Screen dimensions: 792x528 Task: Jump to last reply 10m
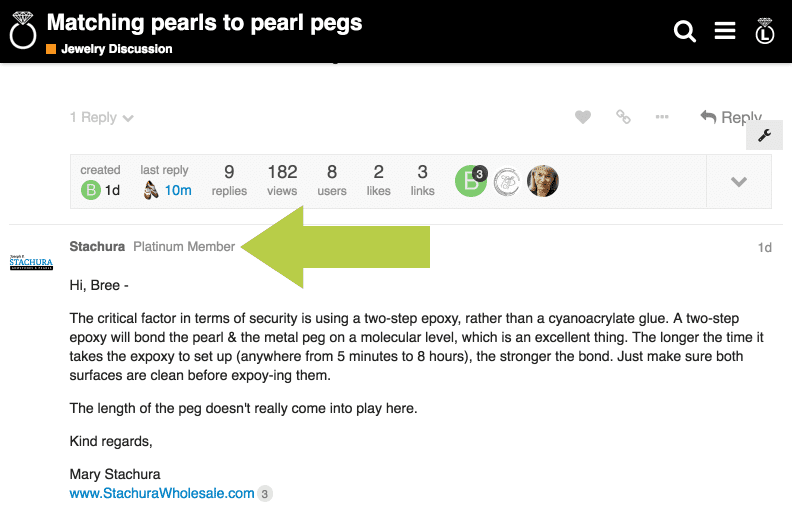point(178,190)
